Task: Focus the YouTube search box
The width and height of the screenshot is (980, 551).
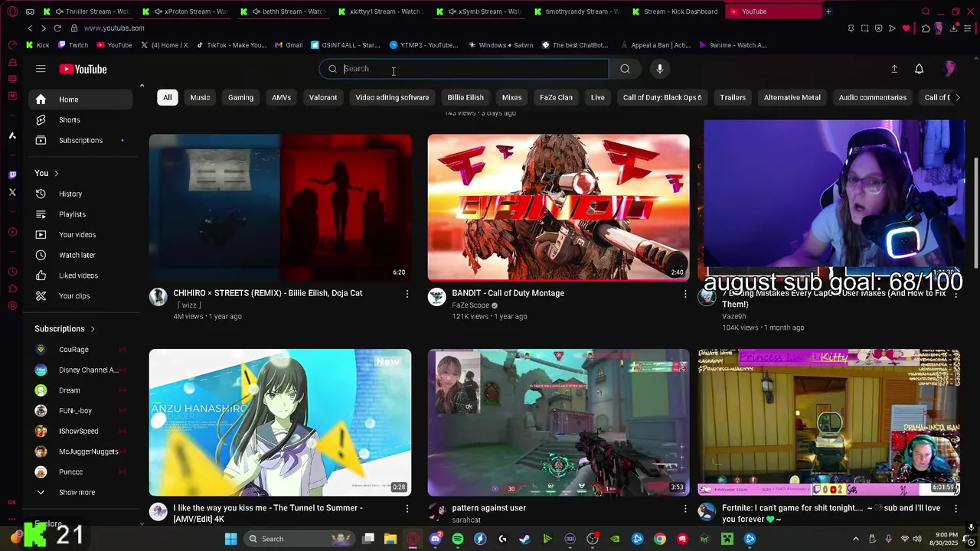Action: point(464,69)
